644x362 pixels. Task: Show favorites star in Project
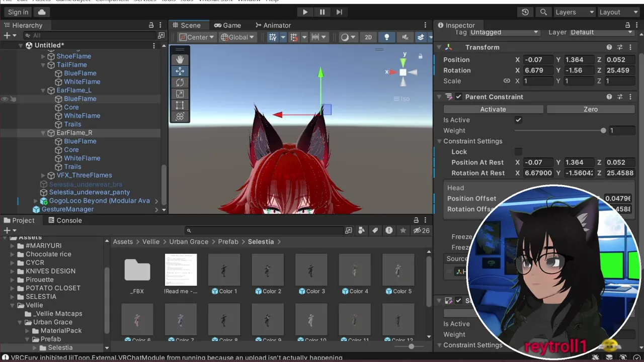(x=403, y=230)
